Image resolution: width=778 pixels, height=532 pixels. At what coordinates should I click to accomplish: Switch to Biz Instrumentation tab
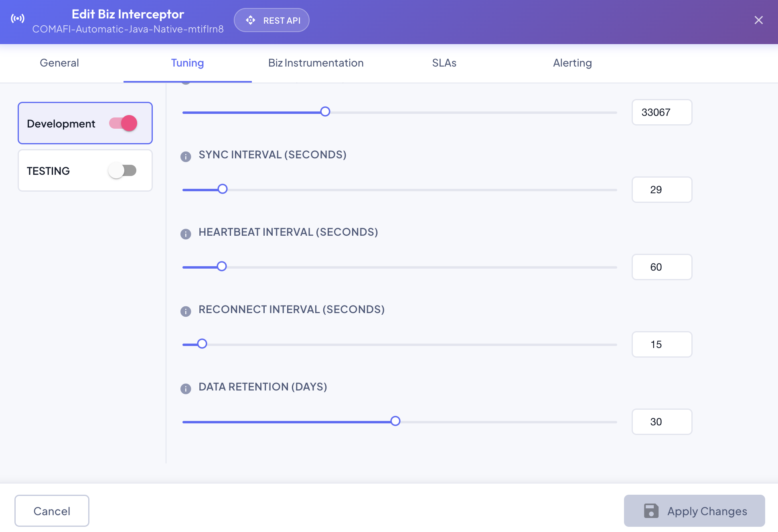[316, 63]
